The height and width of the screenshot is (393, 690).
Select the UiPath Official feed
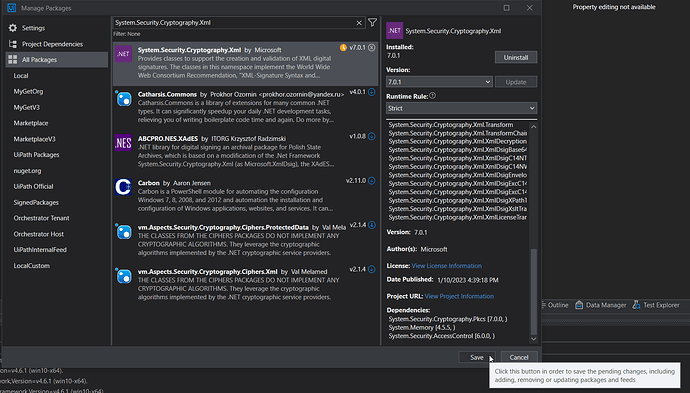coord(33,187)
